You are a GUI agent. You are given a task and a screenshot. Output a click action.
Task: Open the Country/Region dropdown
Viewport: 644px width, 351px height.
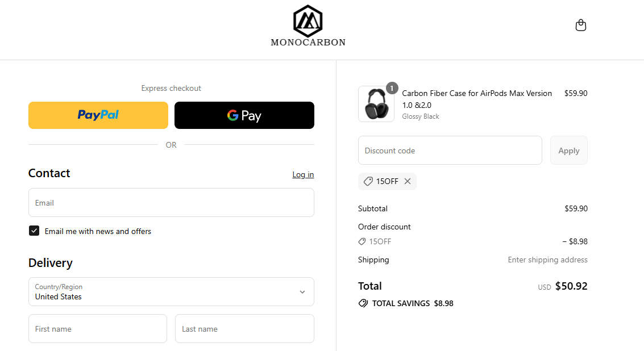point(171,292)
